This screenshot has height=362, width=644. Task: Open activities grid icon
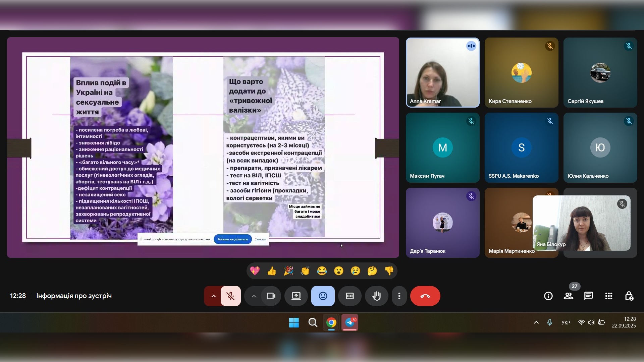tap(608, 296)
